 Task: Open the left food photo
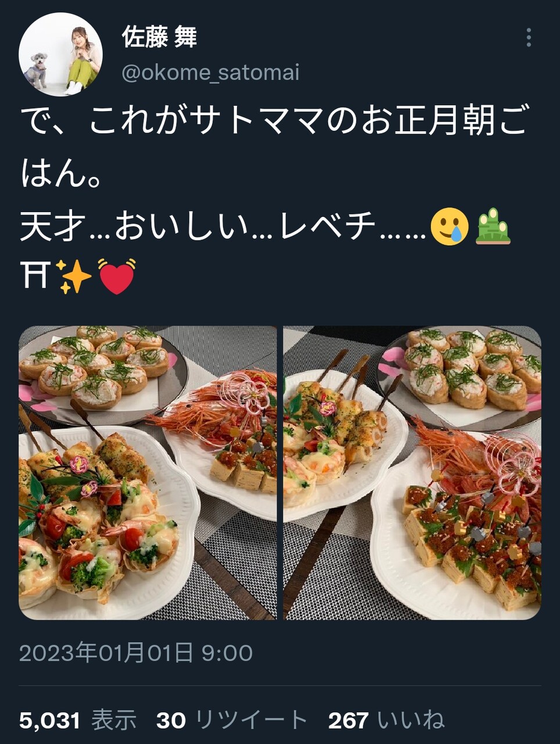(148, 472)
